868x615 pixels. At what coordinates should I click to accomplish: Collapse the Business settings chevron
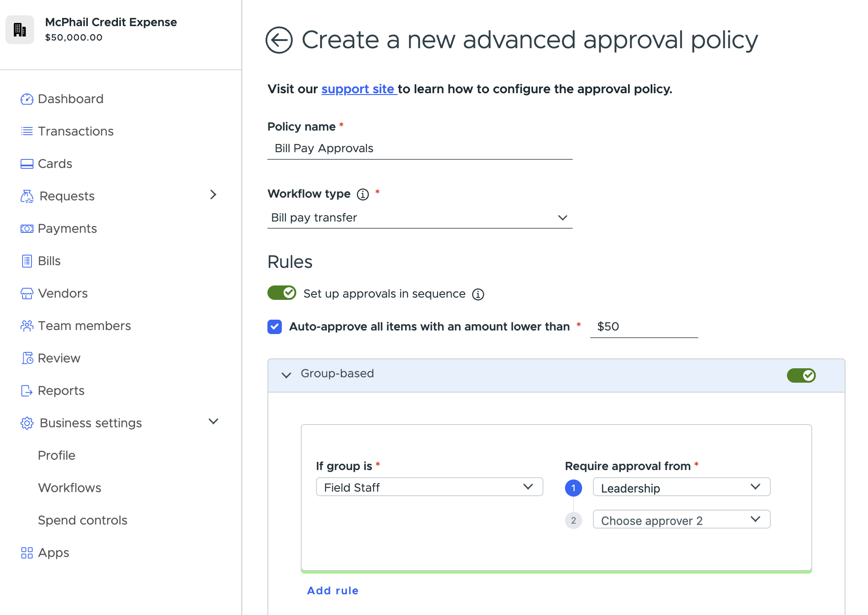point(213,422)
